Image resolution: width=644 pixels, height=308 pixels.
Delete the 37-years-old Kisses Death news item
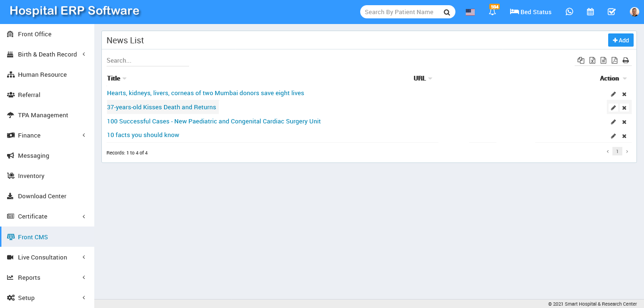coord(624,108)
